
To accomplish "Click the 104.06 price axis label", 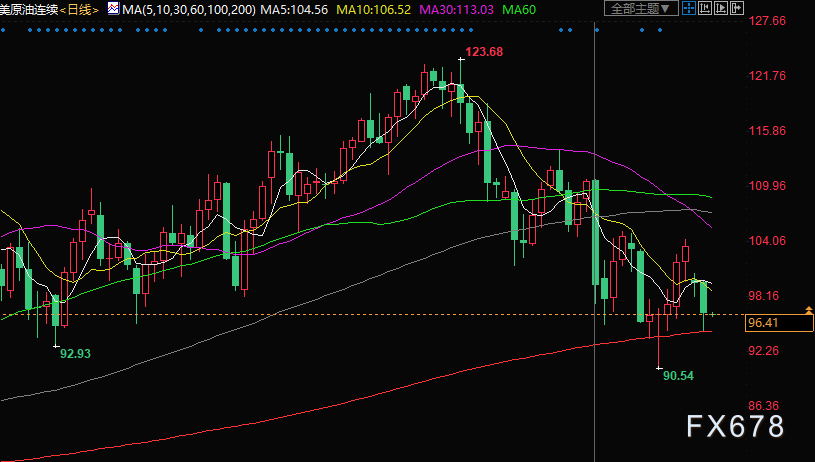I will click(x=767, y=241).
